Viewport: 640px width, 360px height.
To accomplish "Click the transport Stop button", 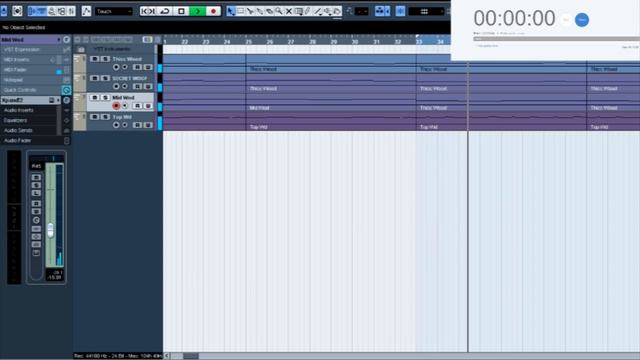I will [x=181, y=11].
